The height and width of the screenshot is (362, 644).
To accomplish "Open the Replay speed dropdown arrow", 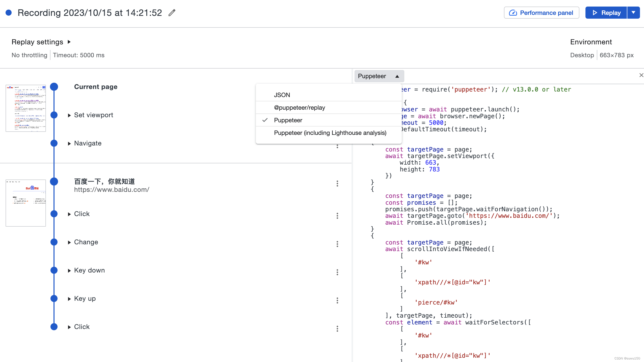I will (633, 13).
